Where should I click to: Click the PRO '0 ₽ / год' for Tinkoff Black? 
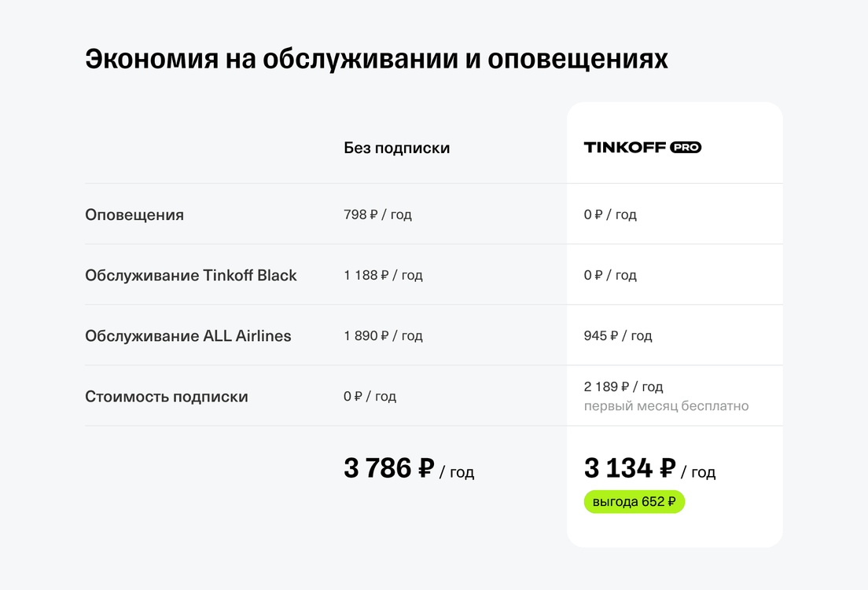(610, 275)
